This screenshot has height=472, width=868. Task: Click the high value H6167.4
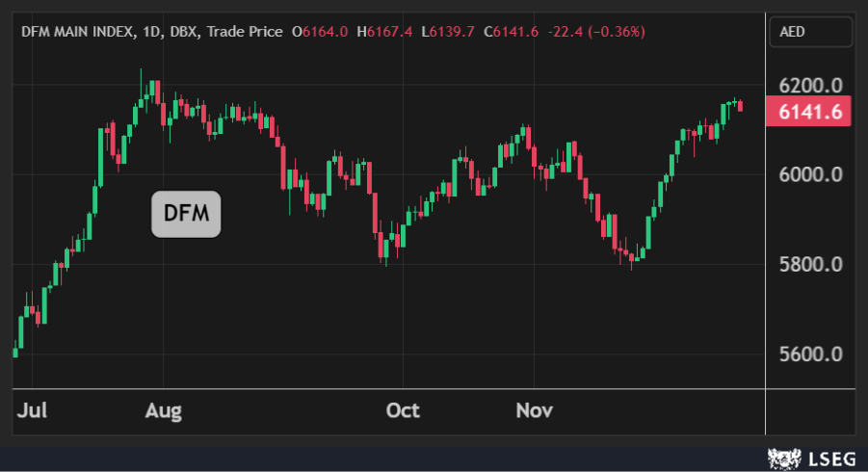point(384,32)
